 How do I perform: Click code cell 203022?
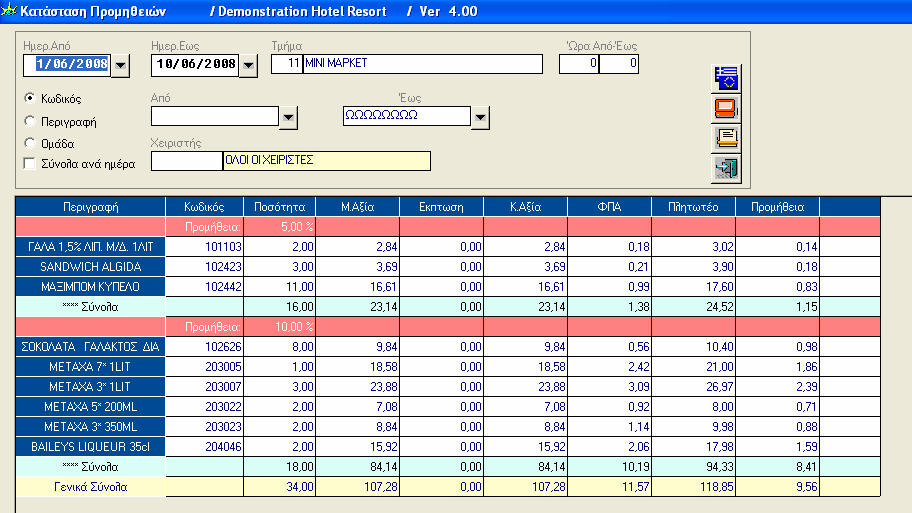click(x=204, y=407)
